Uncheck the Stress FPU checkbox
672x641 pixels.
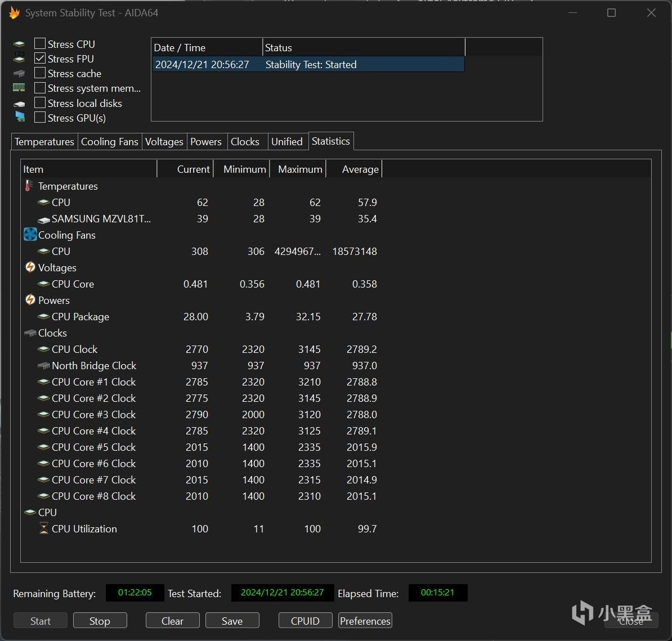tap(40, 59)
